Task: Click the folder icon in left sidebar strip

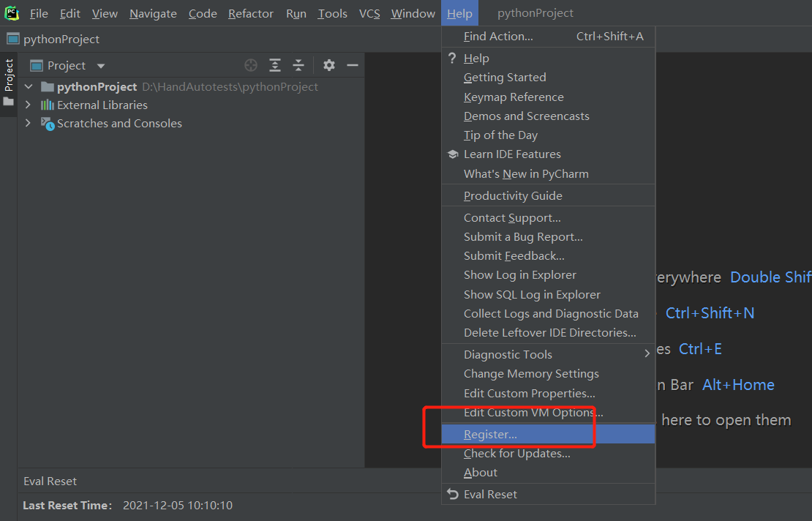Action: [x=8, y=102]
